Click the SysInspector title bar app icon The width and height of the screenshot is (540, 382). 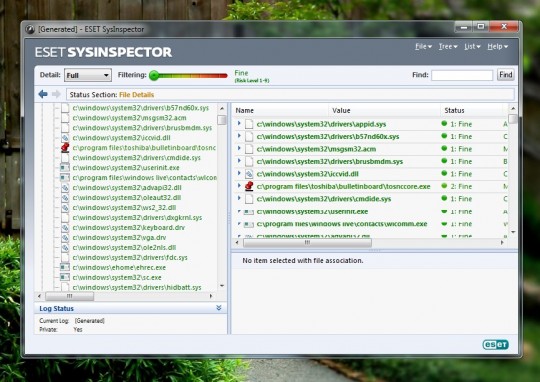coord(30,30)
